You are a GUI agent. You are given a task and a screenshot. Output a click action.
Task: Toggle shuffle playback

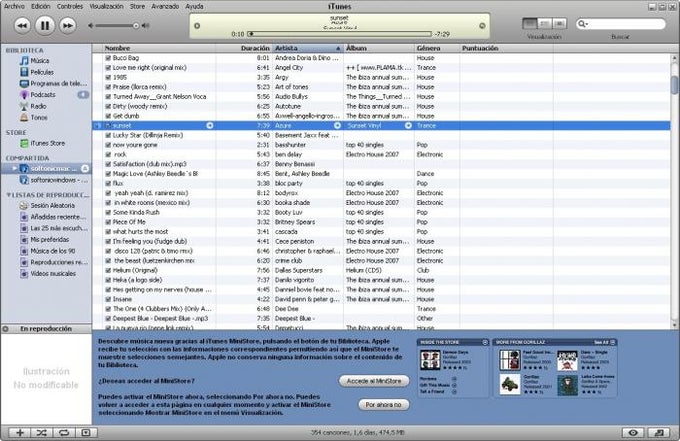point(42,432)
